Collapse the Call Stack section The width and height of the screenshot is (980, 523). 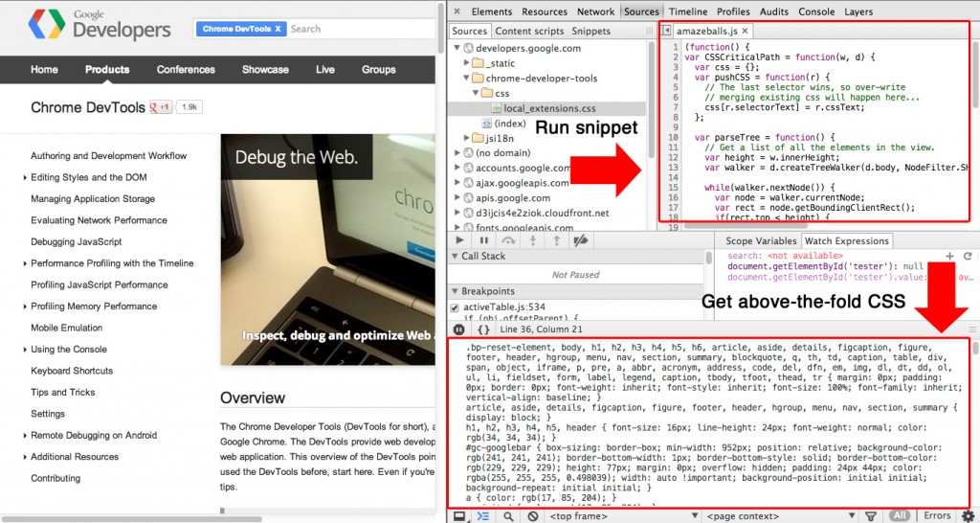click(455, 257)
